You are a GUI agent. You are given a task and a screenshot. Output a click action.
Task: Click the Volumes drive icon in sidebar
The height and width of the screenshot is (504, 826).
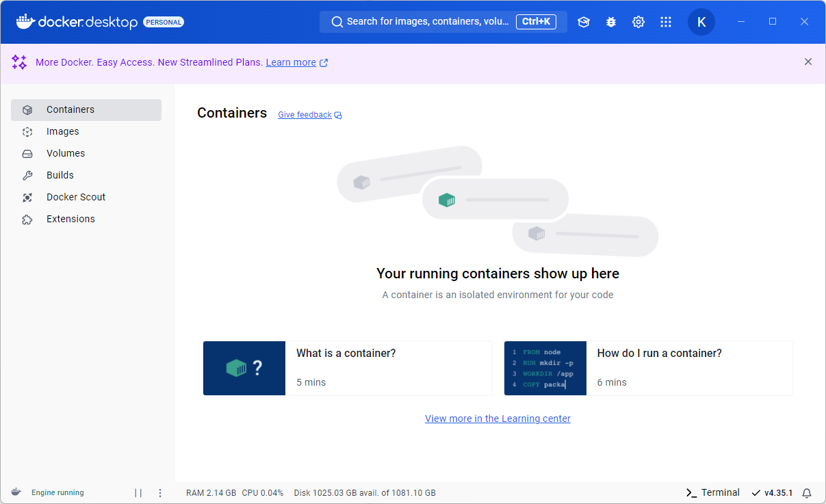pos(27,153)
